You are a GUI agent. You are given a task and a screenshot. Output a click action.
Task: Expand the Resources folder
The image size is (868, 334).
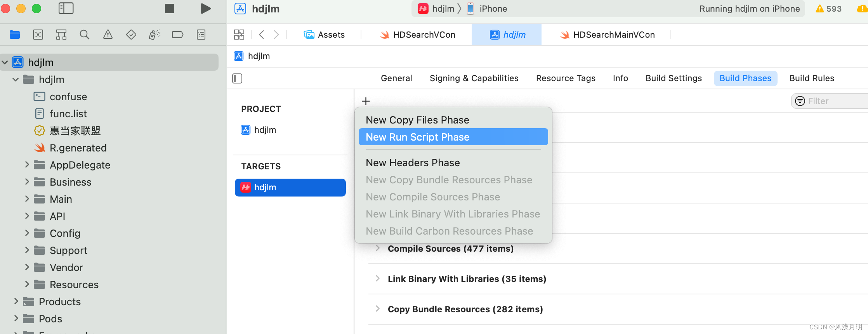point(27,284)
